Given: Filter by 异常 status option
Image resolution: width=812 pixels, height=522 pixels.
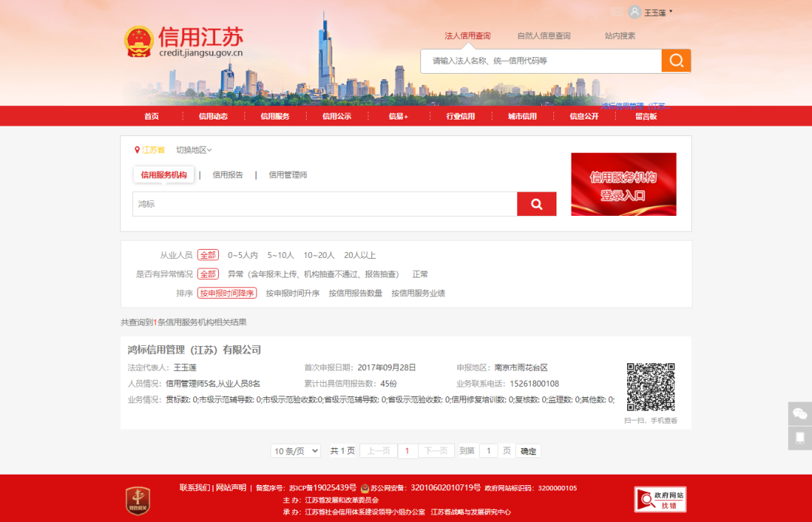Looking at the screenshot, I should coord(314,275).
